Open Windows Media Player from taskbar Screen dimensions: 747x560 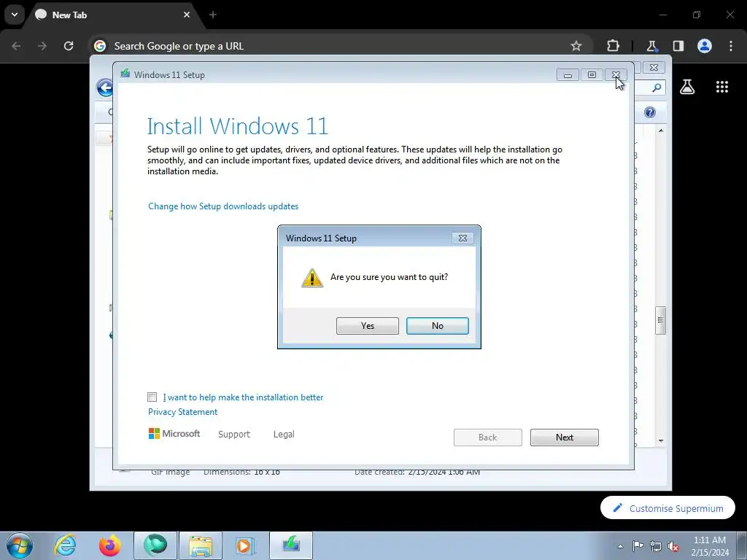pos(245,545)
